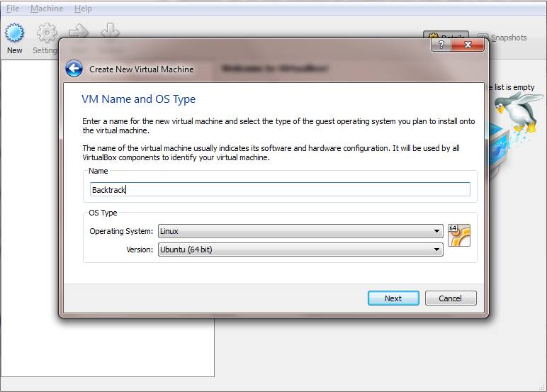Screen dimensions: 547x392
Task: Switch to the Snapshots tab
Action: point(502,38)
